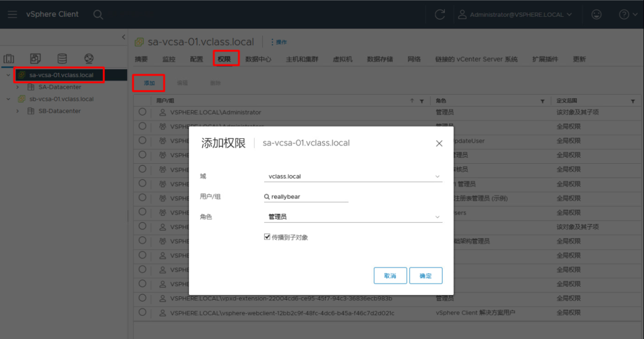Viewport: 644px width, 339px height.
Task: Click the search magnifier icon
Action: pos(98,15)
